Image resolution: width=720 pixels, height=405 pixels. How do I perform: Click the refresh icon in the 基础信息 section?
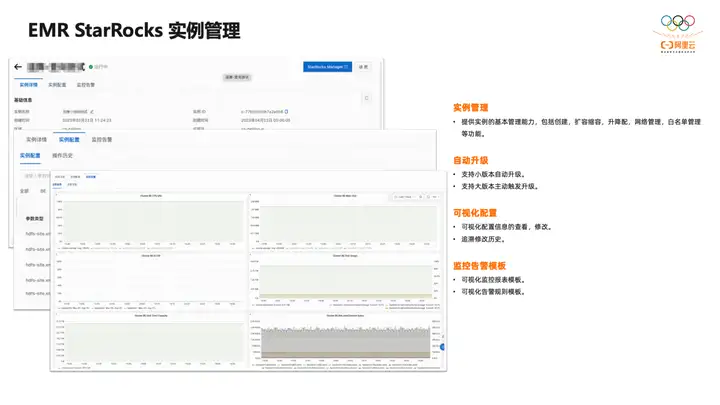366,98
